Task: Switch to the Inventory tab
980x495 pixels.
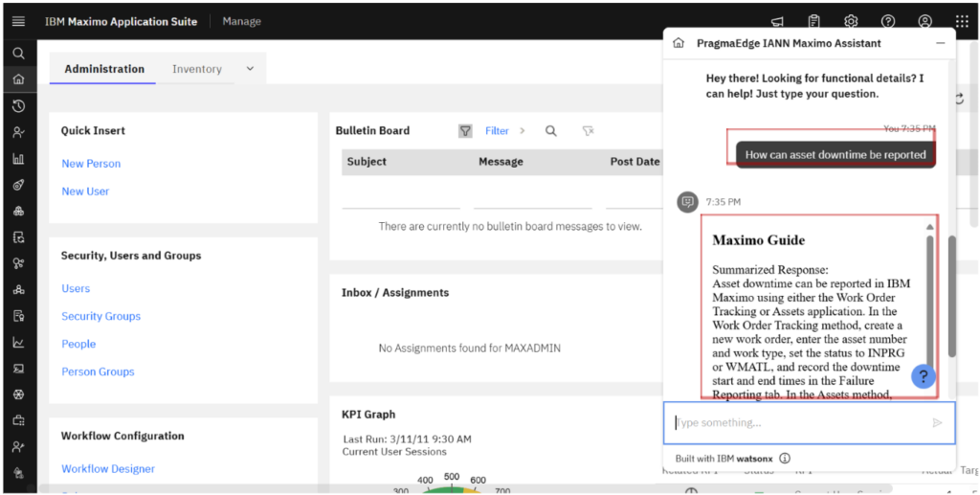Action: pos(197,69)
